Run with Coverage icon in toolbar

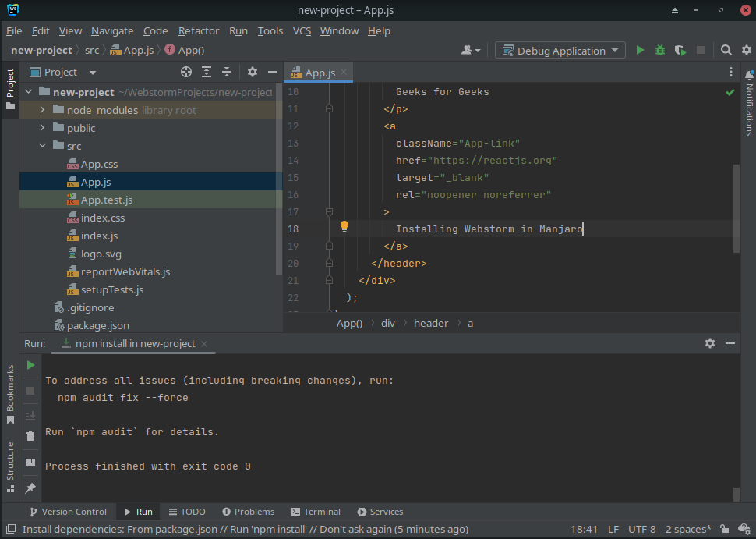tap(680, 51)
